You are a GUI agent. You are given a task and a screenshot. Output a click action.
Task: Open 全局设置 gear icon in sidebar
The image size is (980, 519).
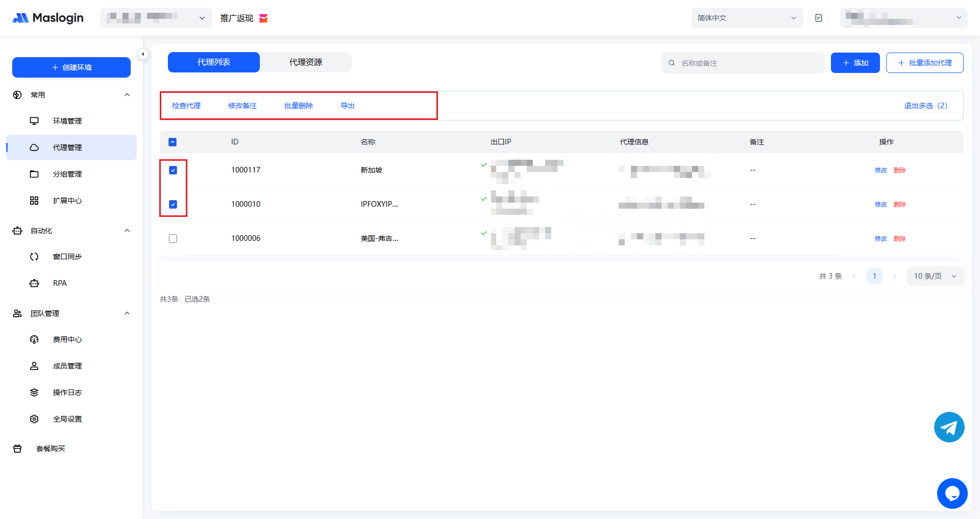(x=34, y=419)
